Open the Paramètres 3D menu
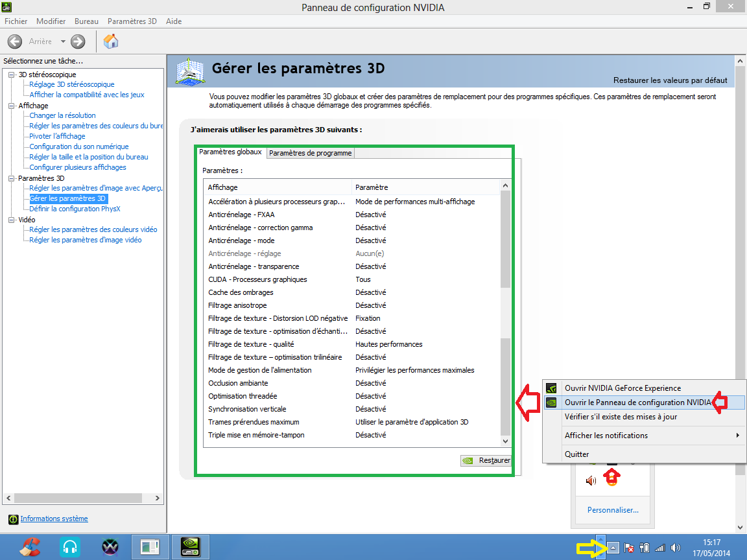Image resolution: width=747 pixels, height=560 pixels. (132, 21)
